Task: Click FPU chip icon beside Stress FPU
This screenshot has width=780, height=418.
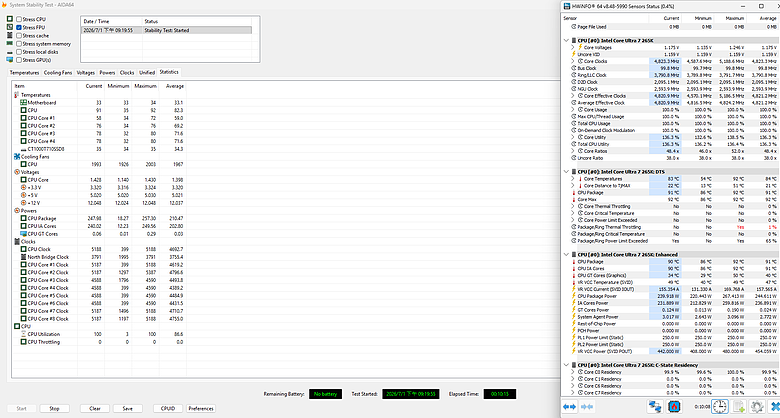Action: pyautogui.click(x=9, y=27)
